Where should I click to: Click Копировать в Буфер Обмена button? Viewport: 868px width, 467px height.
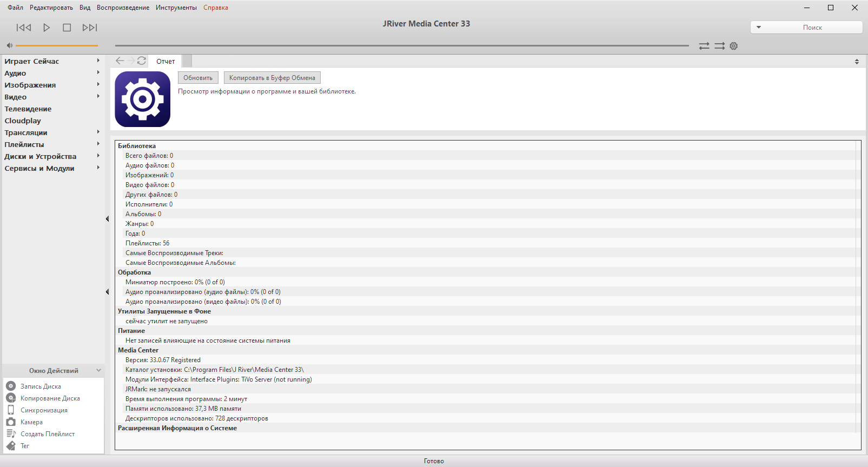point(272,78)
